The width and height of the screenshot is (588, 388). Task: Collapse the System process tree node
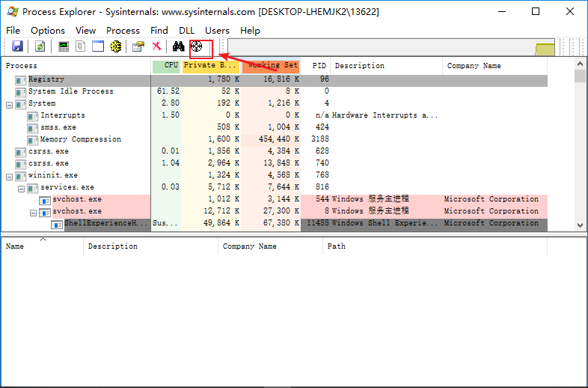(10, 105)
